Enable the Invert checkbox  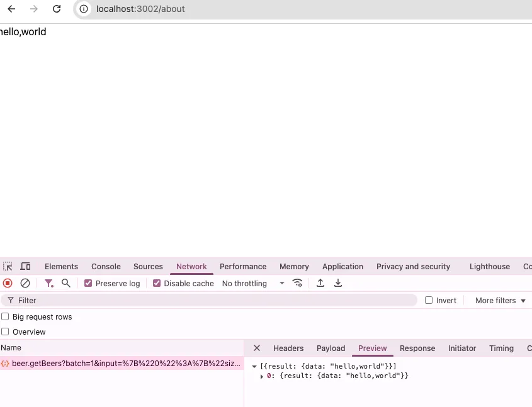click(429, 300)
